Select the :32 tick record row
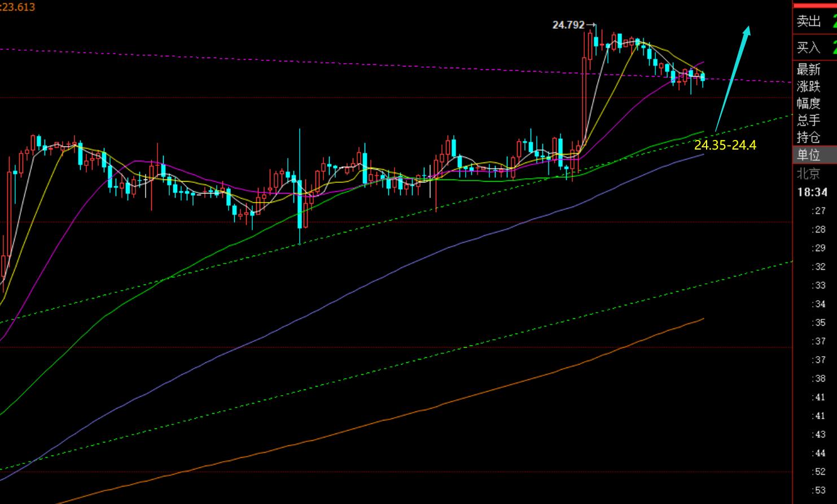 point(818,266)
